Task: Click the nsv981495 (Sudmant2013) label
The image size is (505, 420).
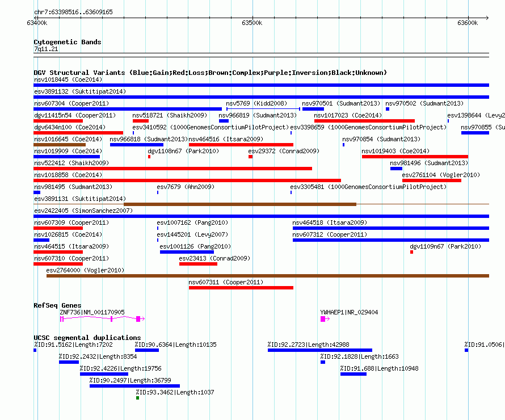Action: click(73, 187)
